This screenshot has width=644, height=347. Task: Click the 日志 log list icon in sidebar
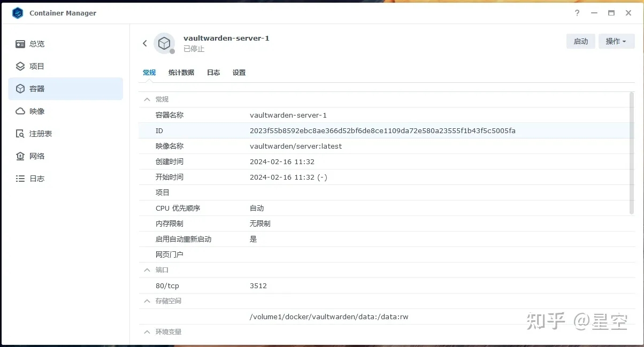pos(20,179)
